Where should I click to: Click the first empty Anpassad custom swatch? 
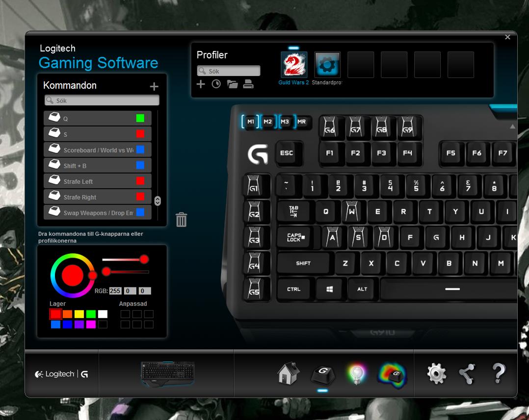coord(125,314)
